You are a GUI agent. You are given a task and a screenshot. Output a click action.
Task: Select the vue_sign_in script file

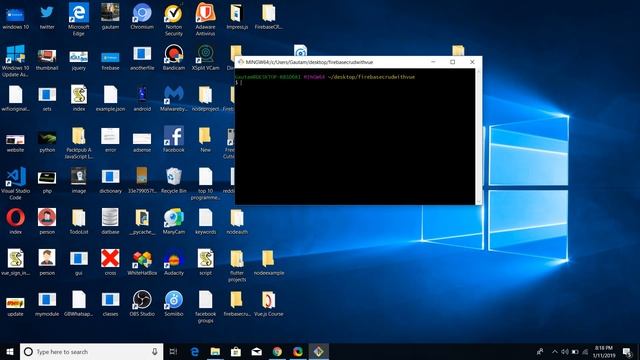(16, 262)
